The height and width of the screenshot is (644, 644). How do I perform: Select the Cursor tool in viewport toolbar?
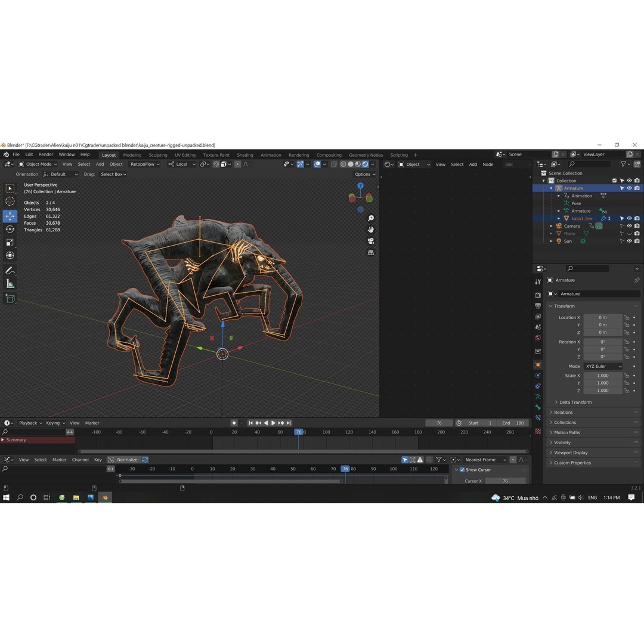pyautogui.click(x=10, y=202)
